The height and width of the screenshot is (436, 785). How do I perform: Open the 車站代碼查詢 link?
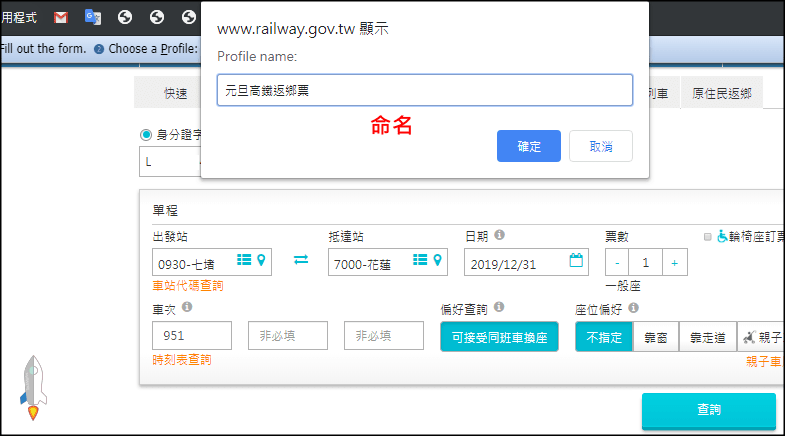(188, 285)
